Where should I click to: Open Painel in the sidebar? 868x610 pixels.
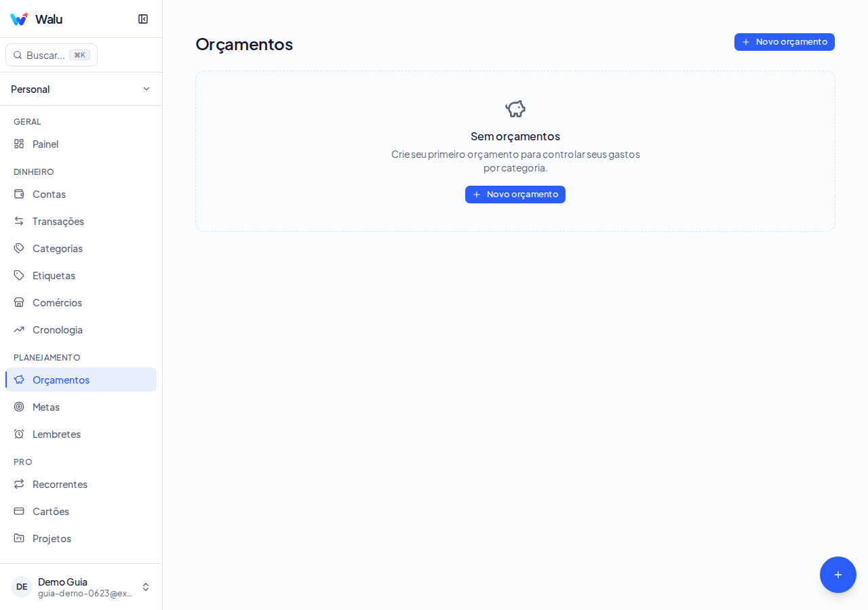[81, 144]
